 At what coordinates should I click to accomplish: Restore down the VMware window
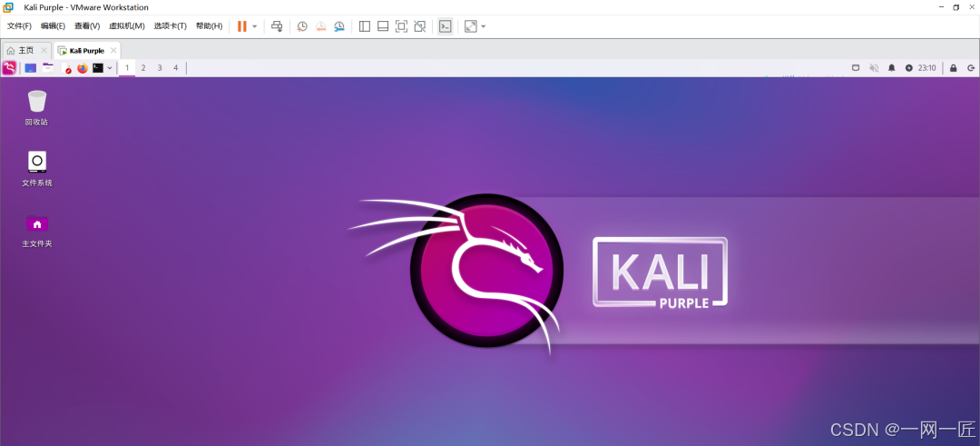955,7
